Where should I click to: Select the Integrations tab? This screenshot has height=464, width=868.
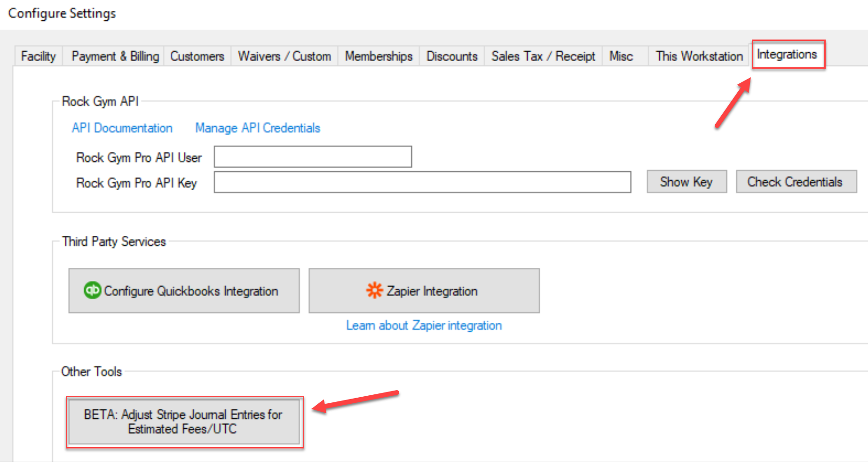(788, 55)
